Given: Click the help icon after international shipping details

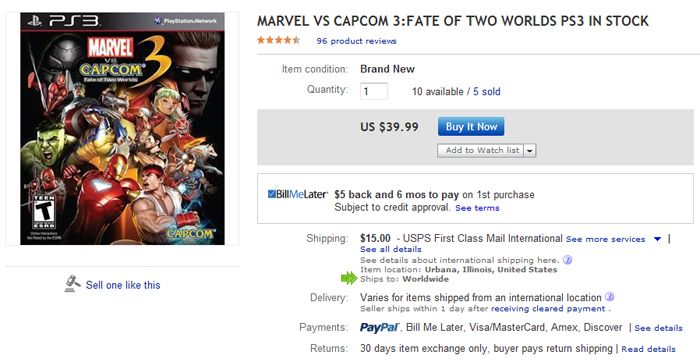Looking at the screenshot, I should pyautogui.click(x=568, y=260).
